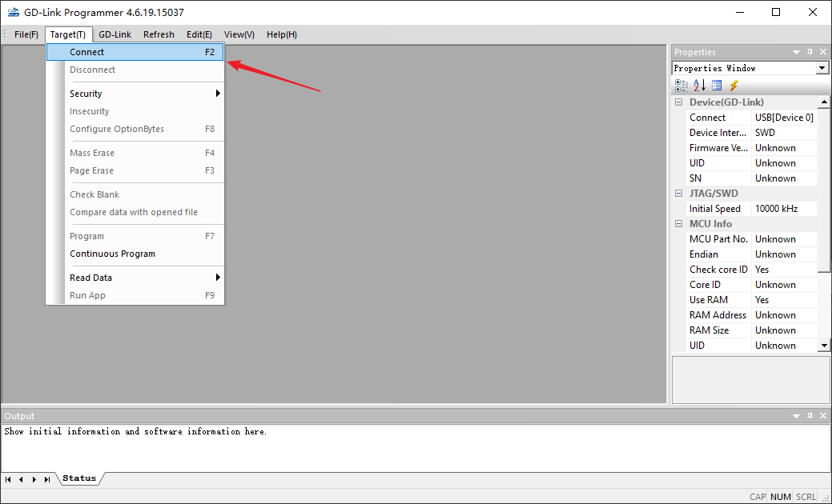Click Alphabetical sort icon in Properties
The width and height of the screenshot is (832, 504).
coord(699,86)
